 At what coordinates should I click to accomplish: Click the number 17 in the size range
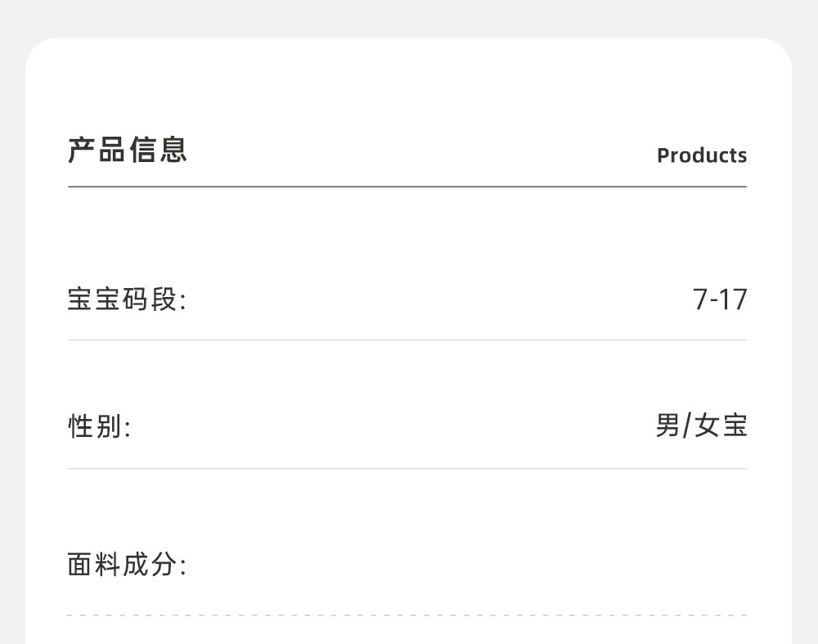(x=734, y=300)
